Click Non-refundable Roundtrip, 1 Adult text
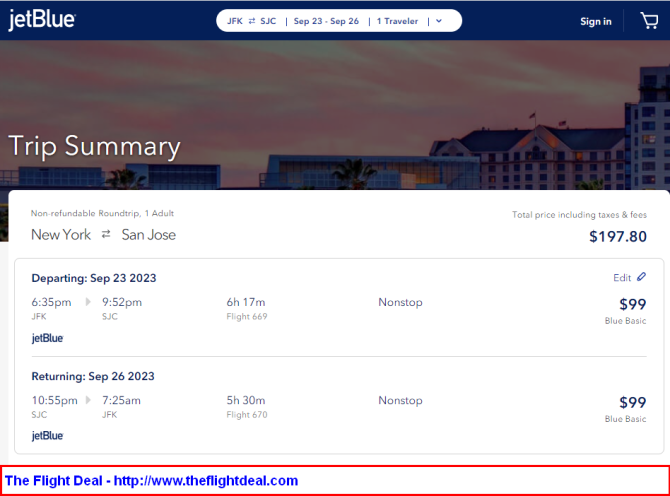 (103, 213)
